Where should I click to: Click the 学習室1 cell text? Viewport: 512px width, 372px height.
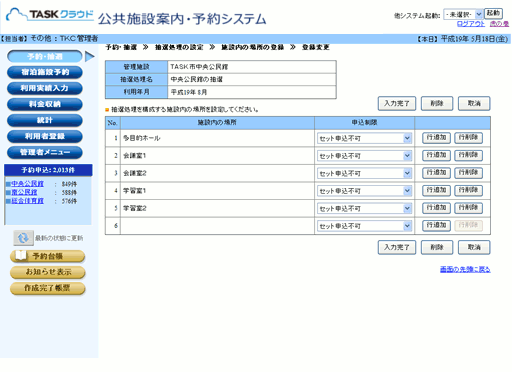135,191
